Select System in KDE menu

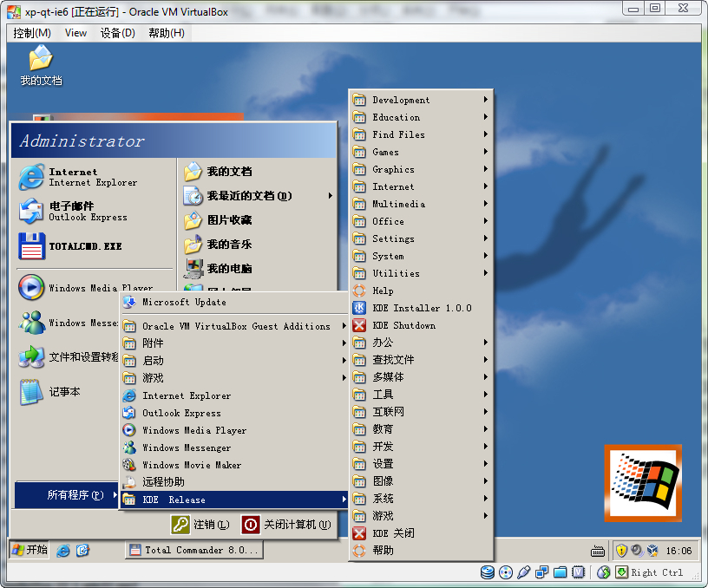[x=421, y=256]
